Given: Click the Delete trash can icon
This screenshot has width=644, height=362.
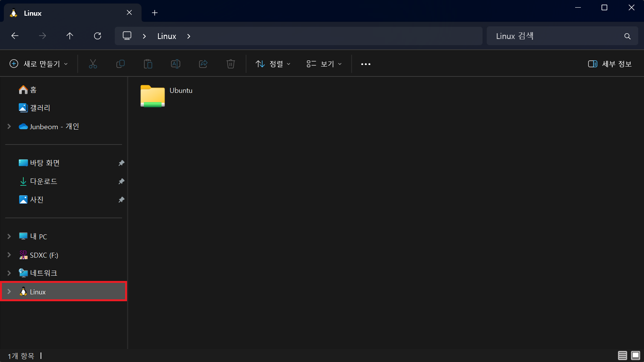Looking at the screenshot, I should tap(231, 64).
